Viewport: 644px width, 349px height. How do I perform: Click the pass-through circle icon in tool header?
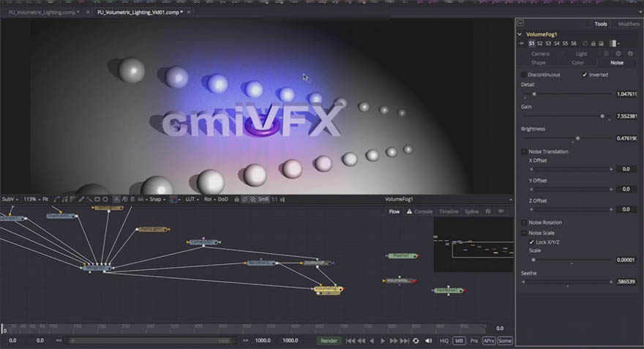pos(585,43)
